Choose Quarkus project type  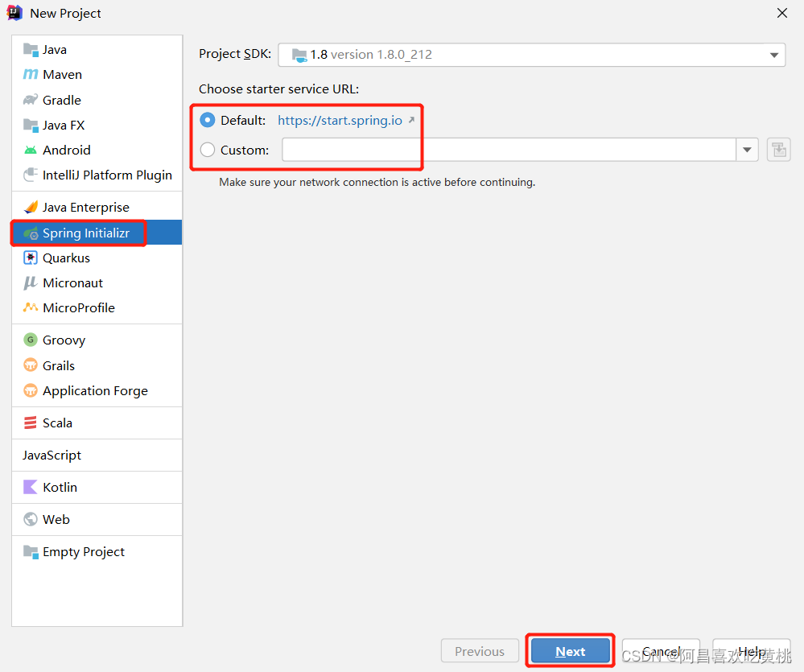click(97, 258)
